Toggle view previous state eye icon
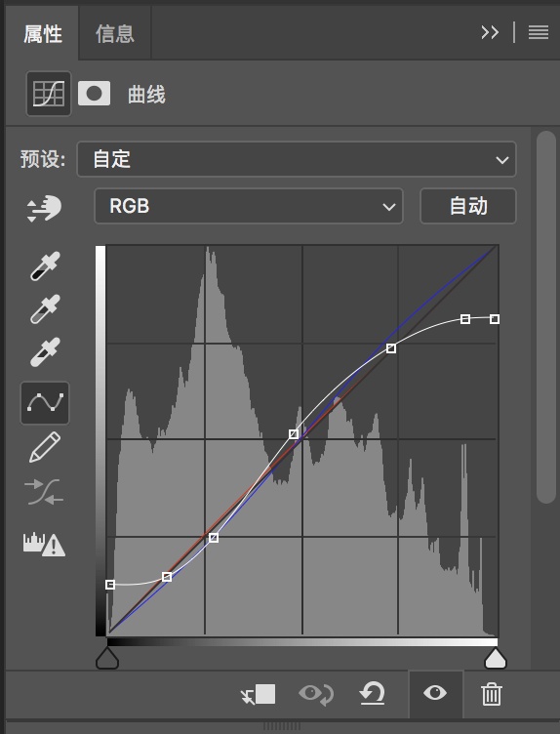Screen dimensions: 560x734 click(x=316, y=694)
